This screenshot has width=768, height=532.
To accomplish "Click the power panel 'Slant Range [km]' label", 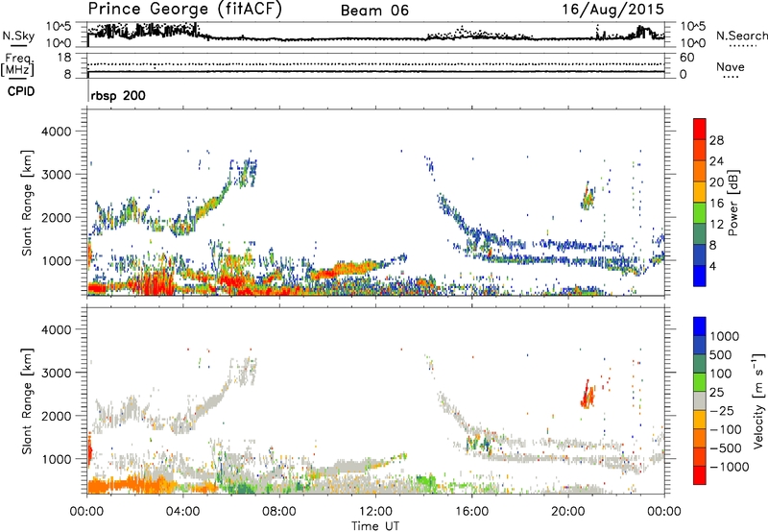I will coord(27,203).
